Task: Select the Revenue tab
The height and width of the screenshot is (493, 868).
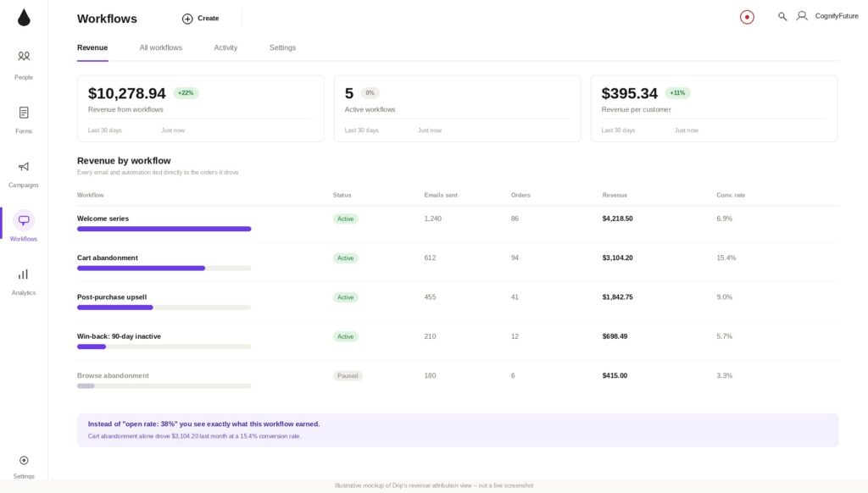Action: (x=92, y=47)
